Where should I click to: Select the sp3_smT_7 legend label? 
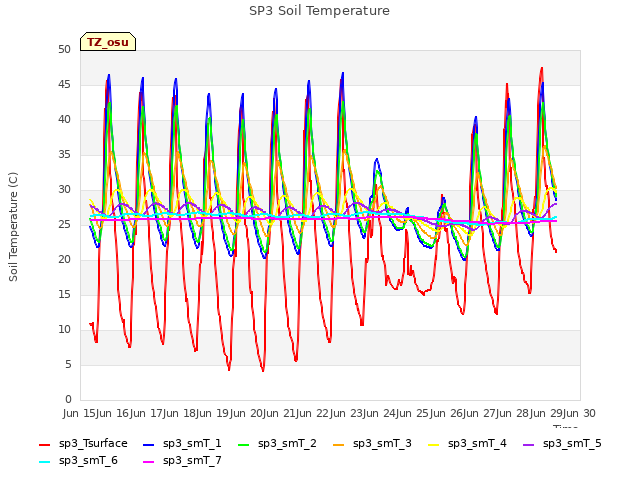point(192,460)
